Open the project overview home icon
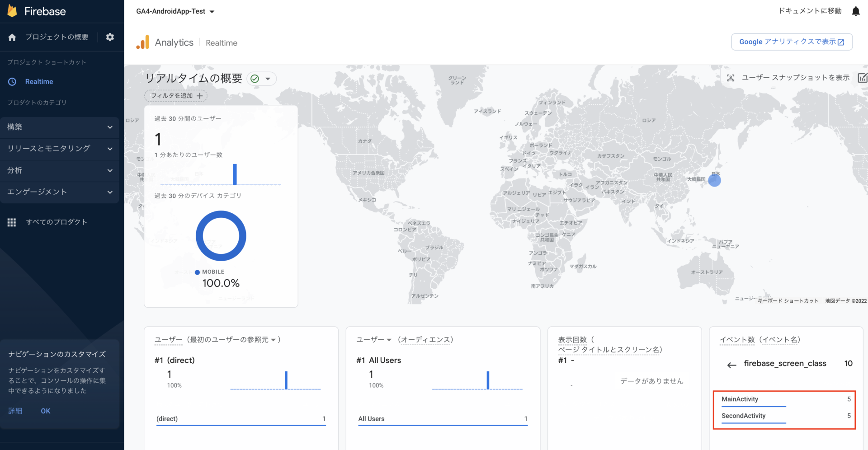868x450 pixels. (x=12, y=37)
